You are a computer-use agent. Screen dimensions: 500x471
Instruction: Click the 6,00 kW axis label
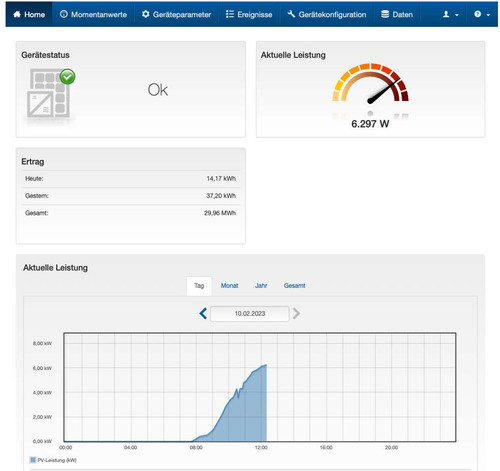[42, 368]
